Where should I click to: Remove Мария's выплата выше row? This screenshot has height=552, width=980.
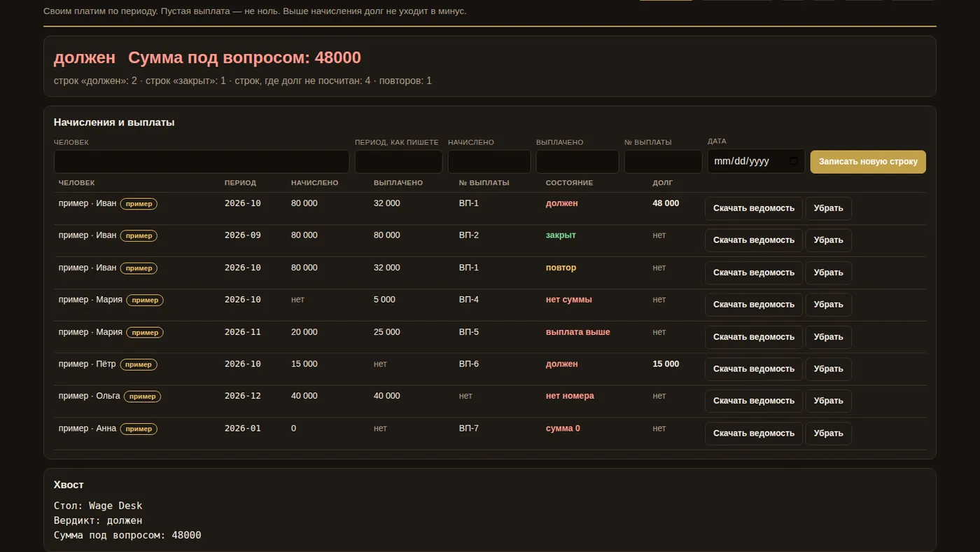point(828,337)
